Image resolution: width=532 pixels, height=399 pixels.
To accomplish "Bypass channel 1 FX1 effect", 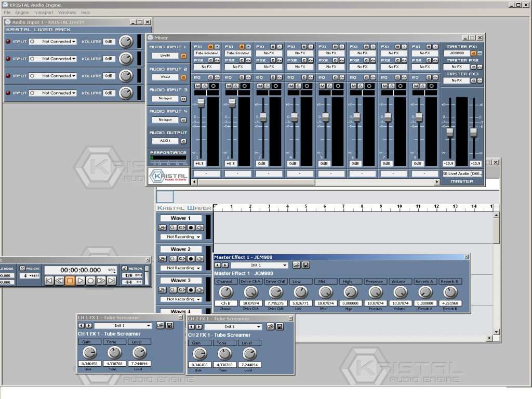I will click(x=217, y=46).
